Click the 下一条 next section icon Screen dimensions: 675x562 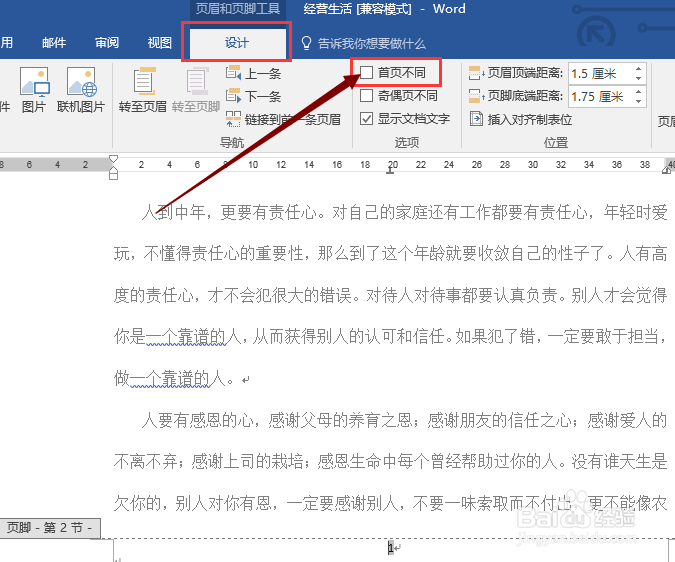point(233,95)
